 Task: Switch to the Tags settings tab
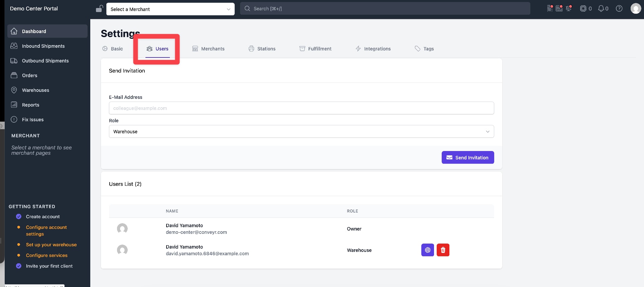pyautogui.click(x=424, y=49)
